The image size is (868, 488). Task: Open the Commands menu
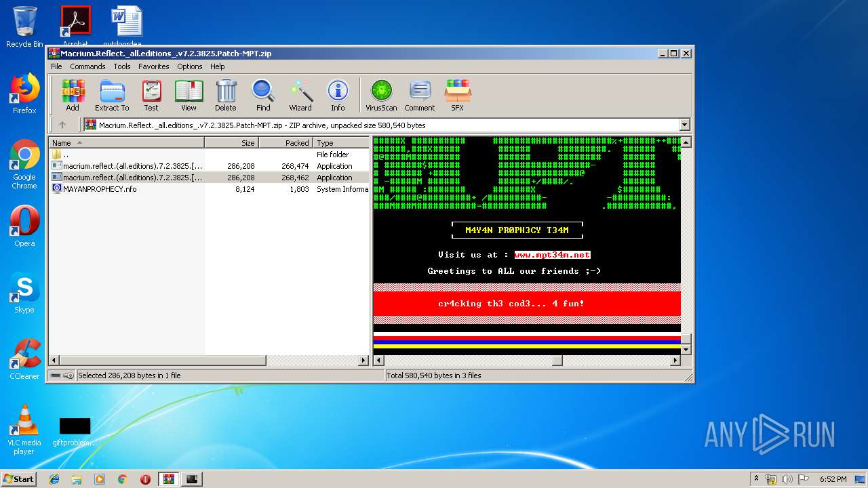click(87, 66)
